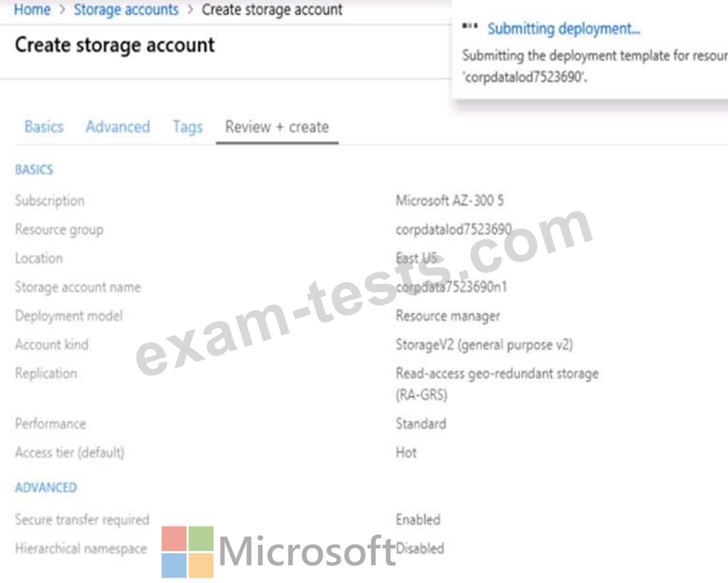This screenshot has width=728, height=583.
Task: Click the BASICS section heading
Action: point(34,170)
